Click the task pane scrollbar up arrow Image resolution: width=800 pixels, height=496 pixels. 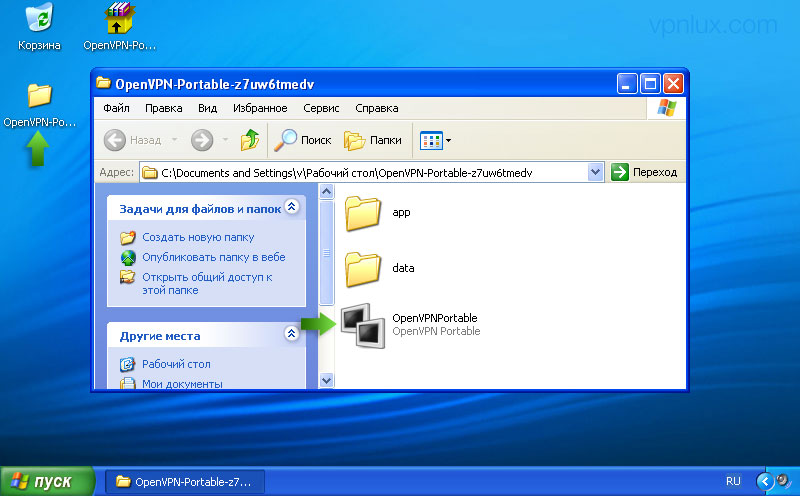click(327, 192)
